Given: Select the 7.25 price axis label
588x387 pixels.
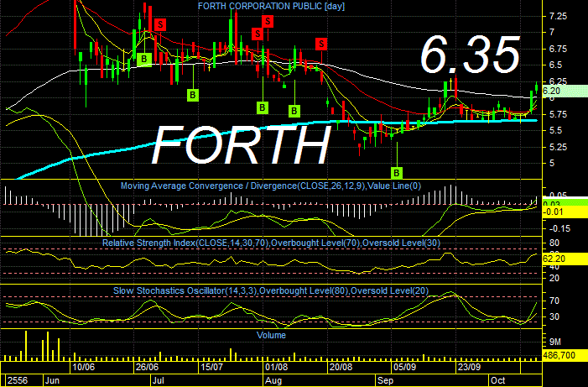Looking at the screenshot, I should click(x=558, y=16).
